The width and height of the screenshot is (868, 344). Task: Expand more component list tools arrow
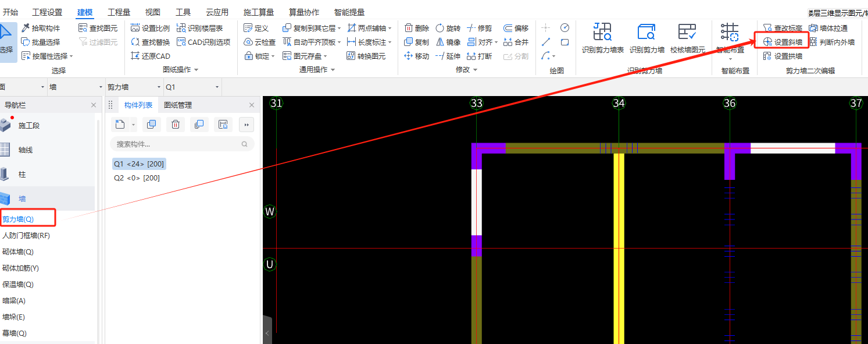pyautogui.click(x=247, y=125)
